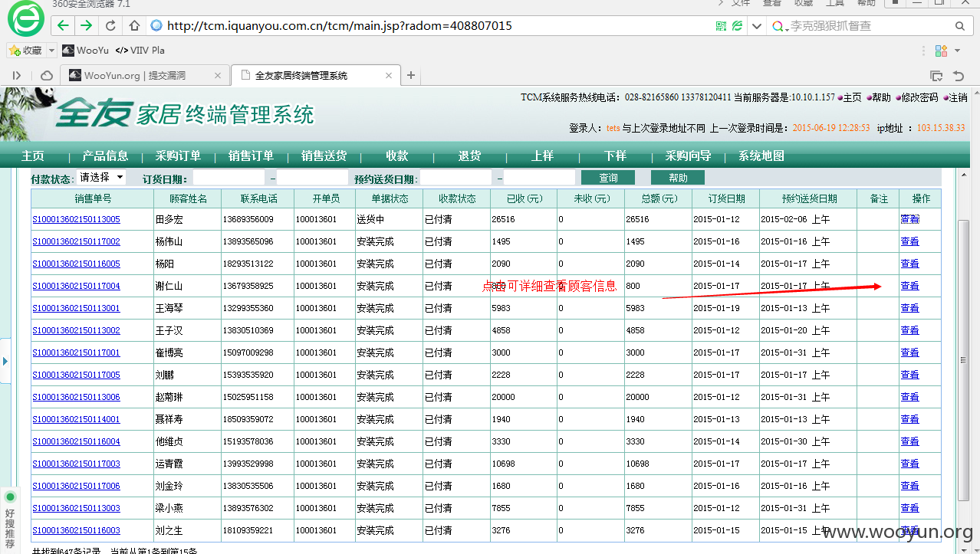Click the search magnifier icon
This screenshot has width=980, height=554.
pyautogui.click(x=959, y=26)
